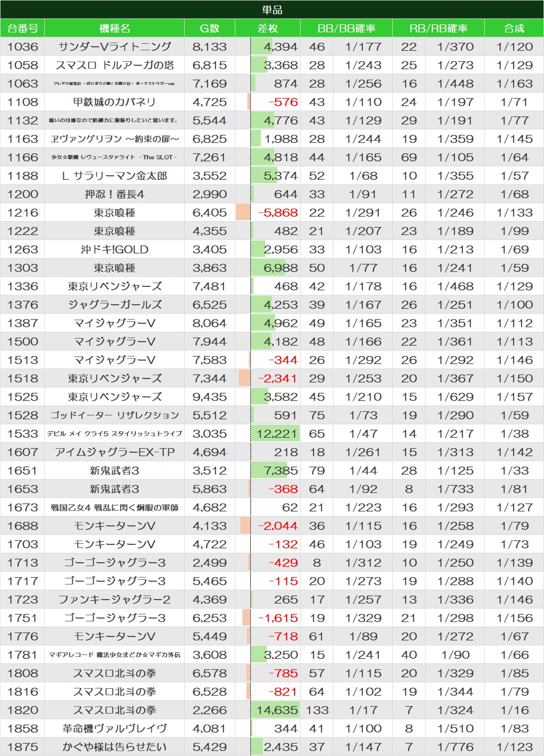Select アイムジャグラーEX-TP machine name

114,452
